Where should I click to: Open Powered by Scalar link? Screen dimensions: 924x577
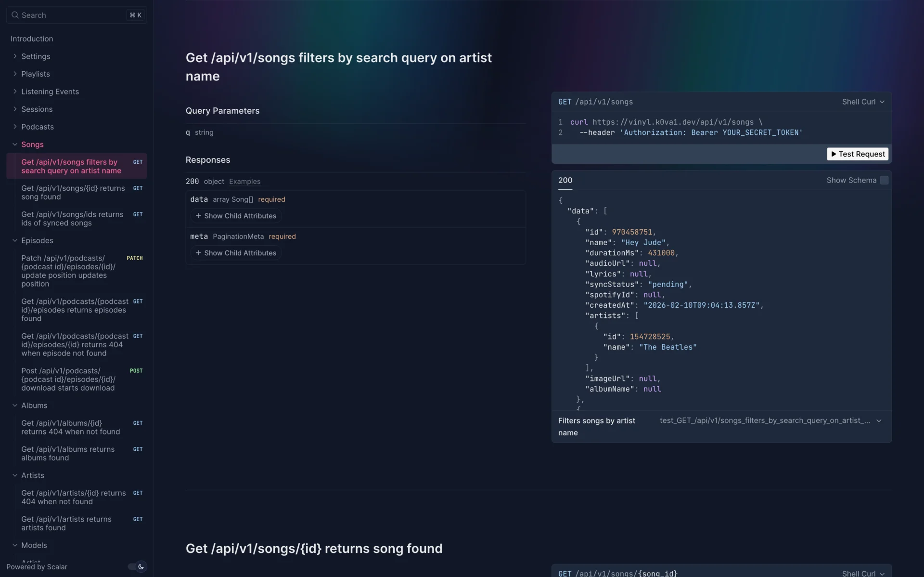[37, 567]
